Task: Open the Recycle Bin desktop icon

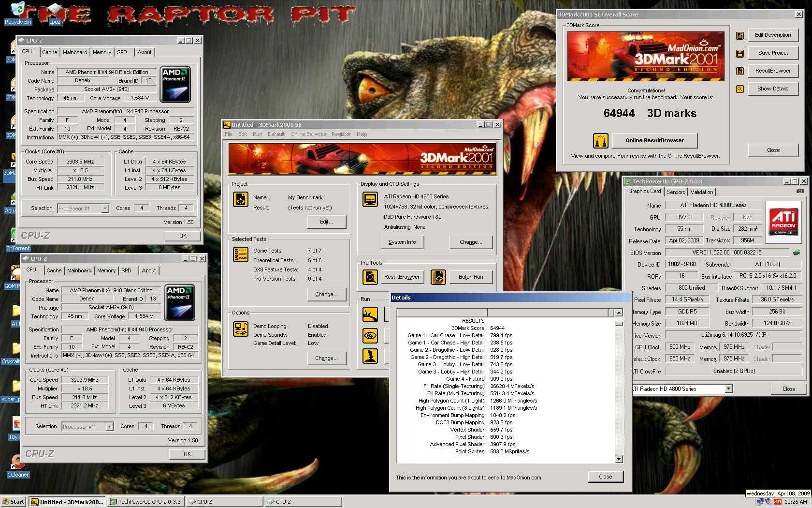Action: [18, 14]
